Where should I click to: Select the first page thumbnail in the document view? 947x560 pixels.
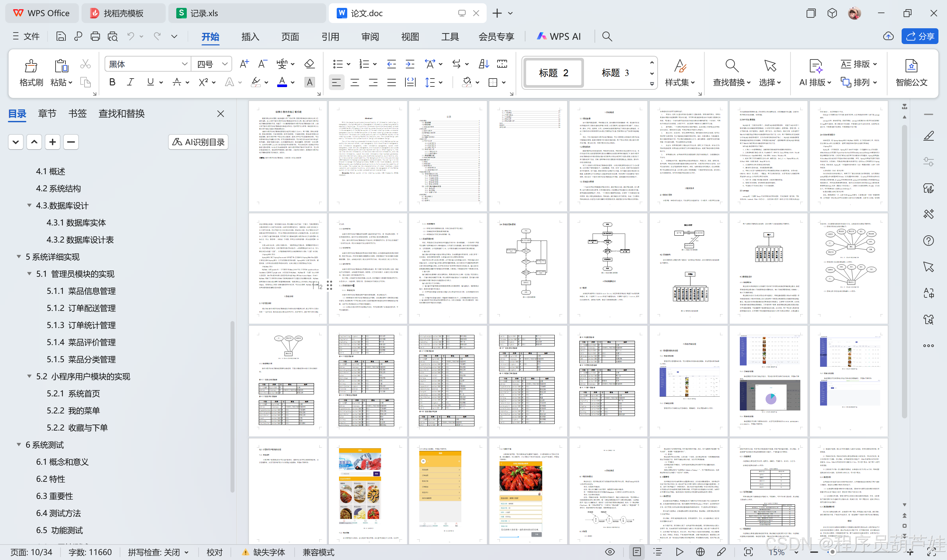288,156
